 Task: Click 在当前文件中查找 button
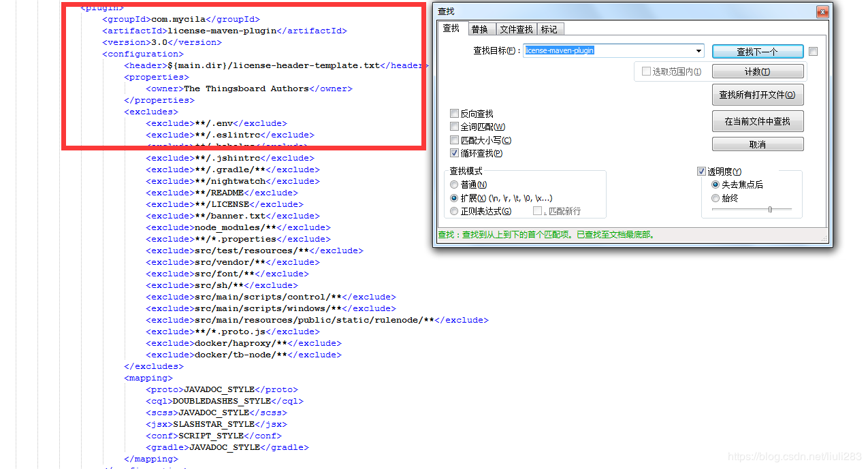pos(758,121)
